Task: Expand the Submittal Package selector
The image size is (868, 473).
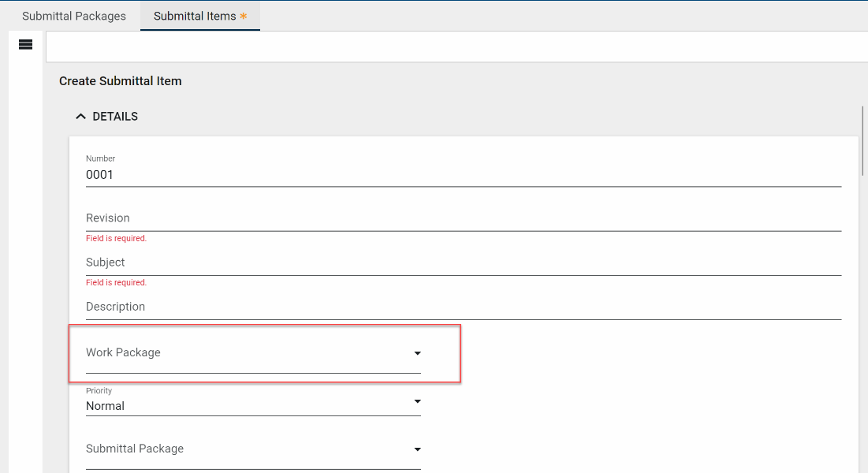Action: [244, 449]
